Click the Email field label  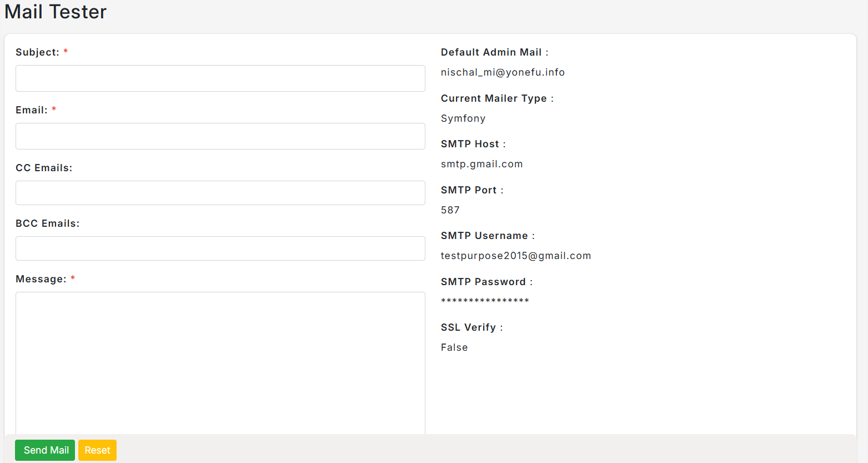coord(31,110)
